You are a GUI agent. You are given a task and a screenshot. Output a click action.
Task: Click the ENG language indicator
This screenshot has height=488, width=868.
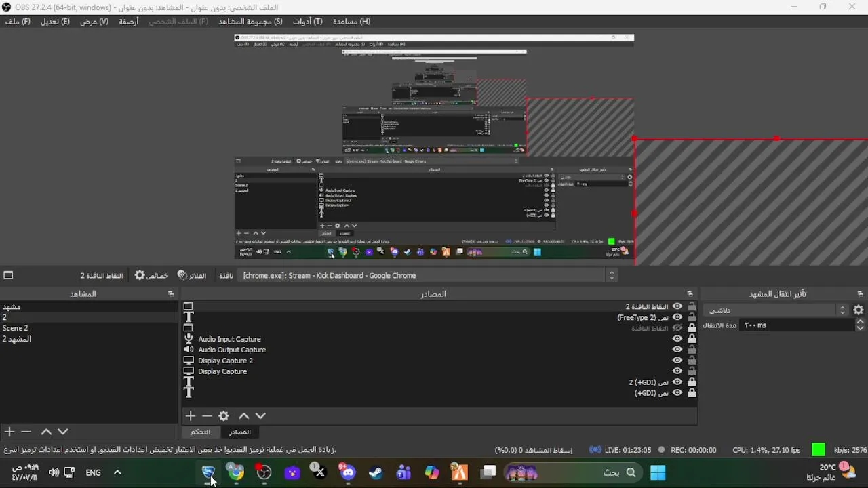(94, 472)
